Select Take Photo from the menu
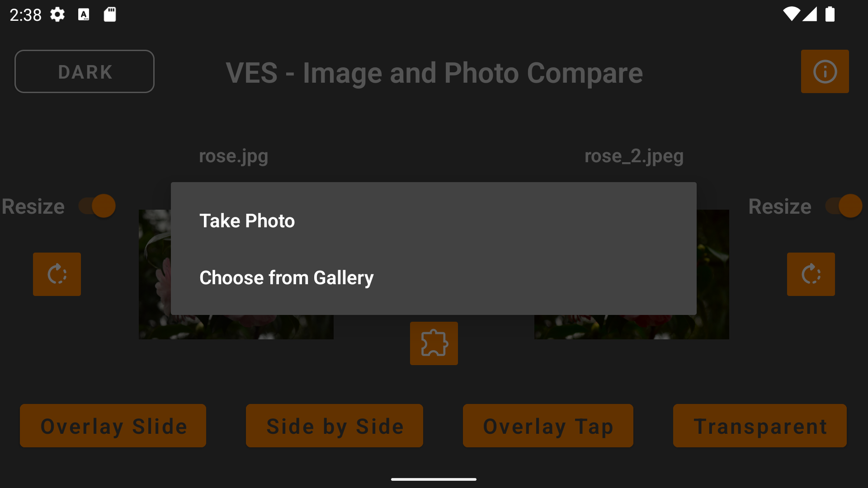The width and height of the screenshot is (868, 488). point(247,221)
